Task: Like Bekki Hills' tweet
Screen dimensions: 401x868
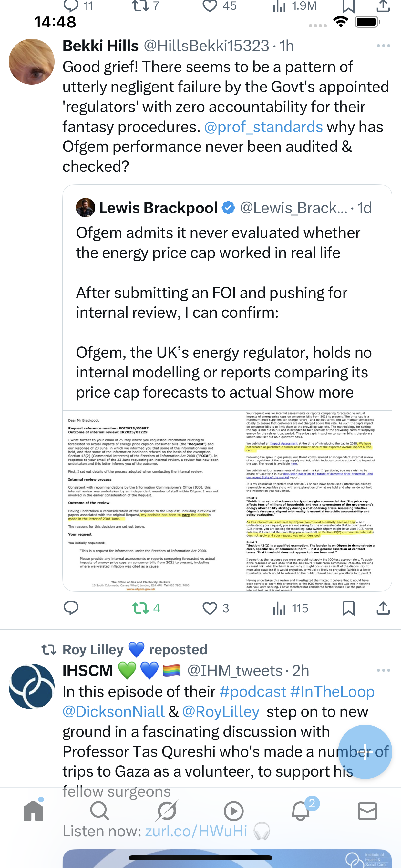Action: [210, 608]
